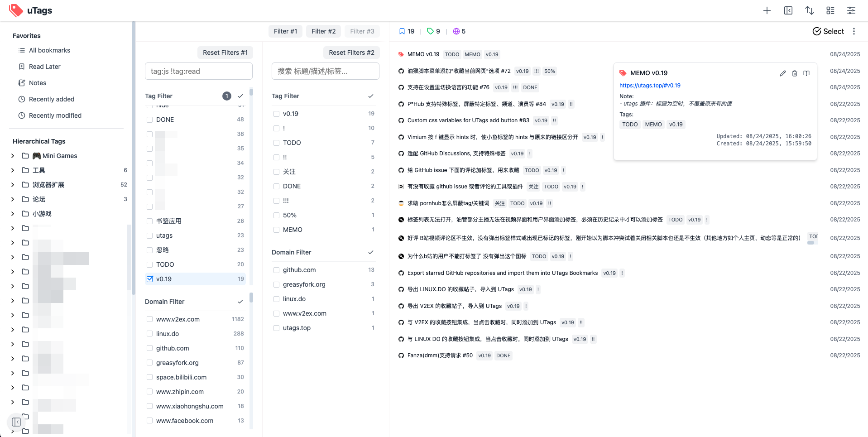Click the left sidebar vertical scrollbar

click(134, 158)
